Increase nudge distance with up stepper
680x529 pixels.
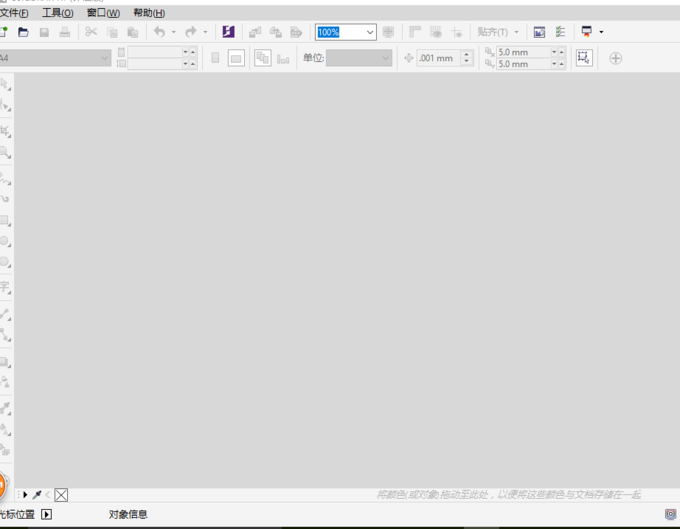466,55
